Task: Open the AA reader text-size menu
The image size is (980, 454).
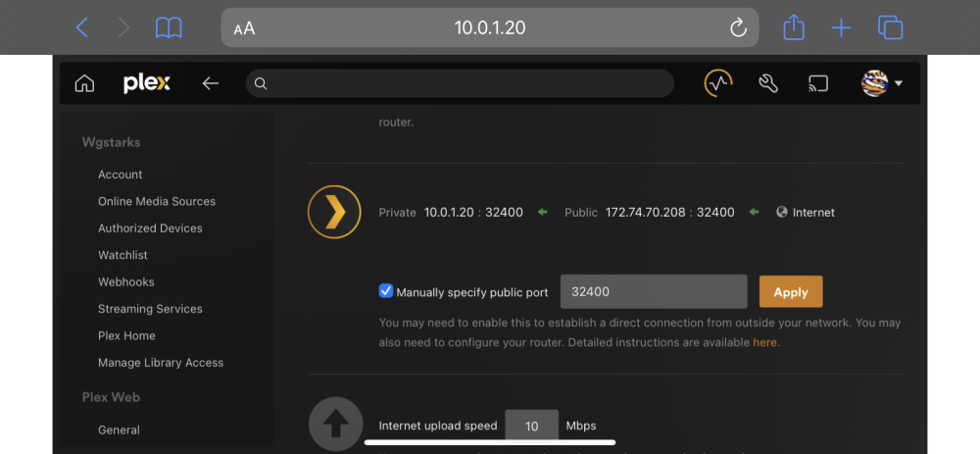Action: click(244, 28)
